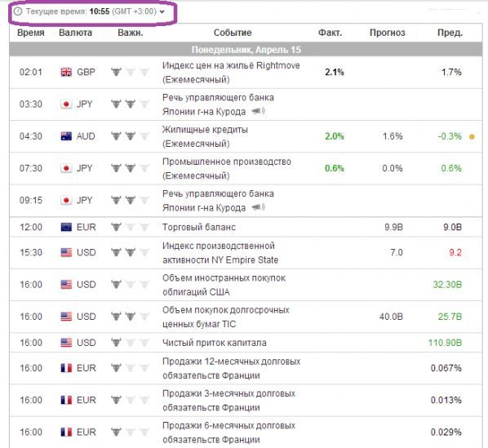Open Чистый приток капитала event

(215, 343)
